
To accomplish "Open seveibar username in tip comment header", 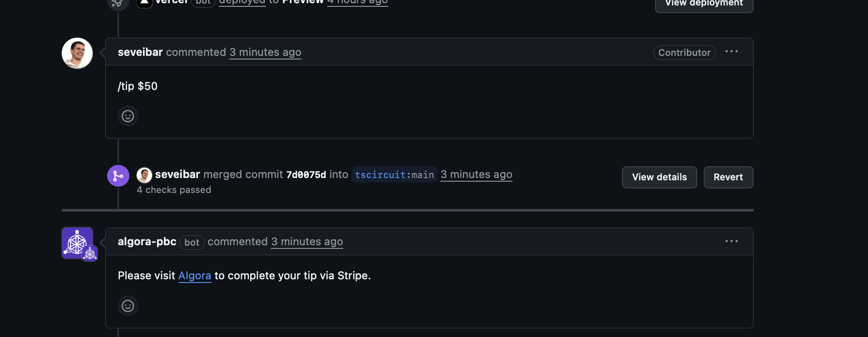I will pos(140,52).
